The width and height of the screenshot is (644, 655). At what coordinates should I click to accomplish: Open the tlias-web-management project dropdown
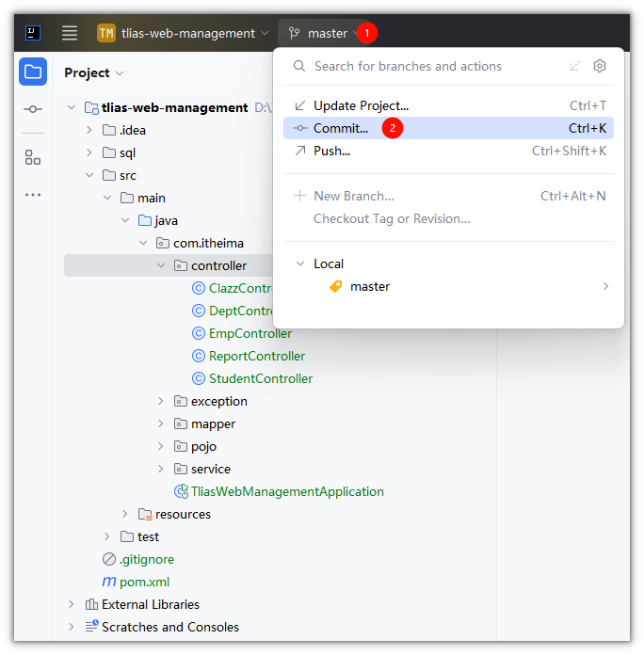point(183,33)
